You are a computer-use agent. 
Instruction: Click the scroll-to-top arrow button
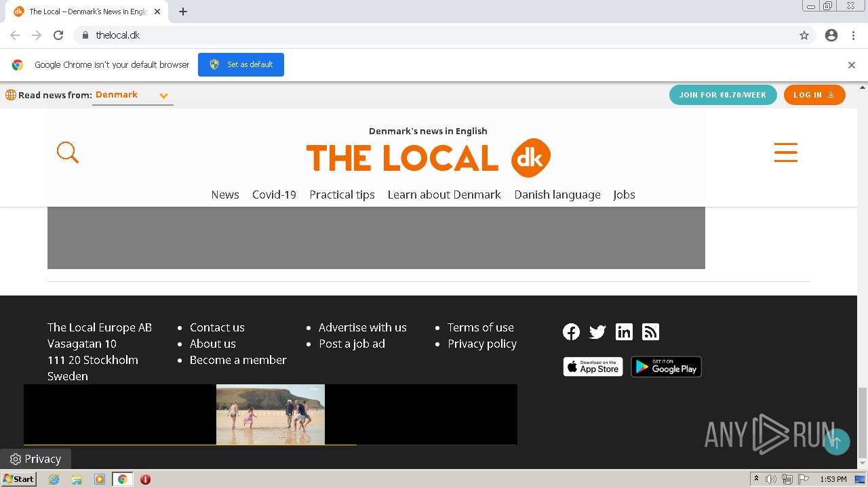pos(837,442)
